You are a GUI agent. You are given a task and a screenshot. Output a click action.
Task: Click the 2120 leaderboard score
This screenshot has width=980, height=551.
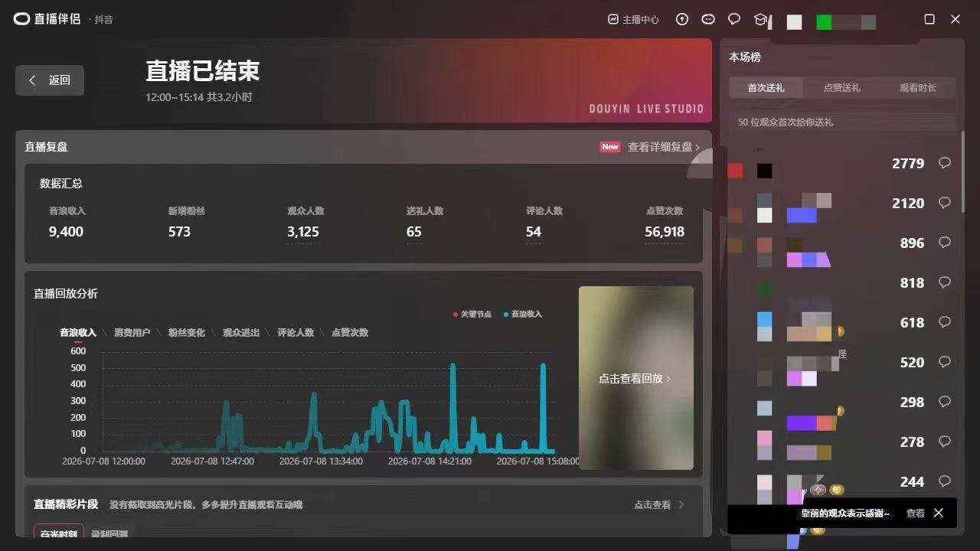pos(908,203)
